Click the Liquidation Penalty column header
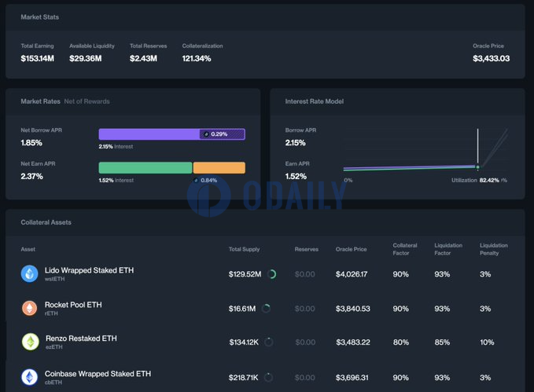This screenshot has width=534, height=392. pyautogui.click(x=493, y=249)
